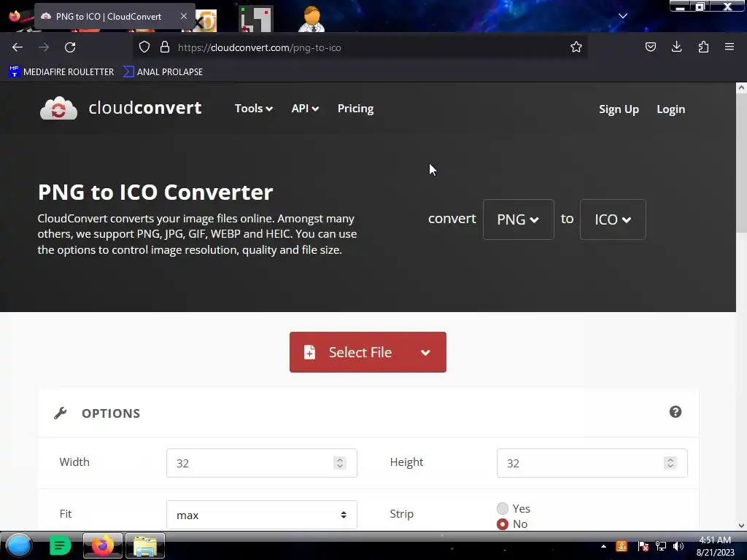Click the page scrollbar up arrow
747x560 pixels.
[x=741, y=87]
